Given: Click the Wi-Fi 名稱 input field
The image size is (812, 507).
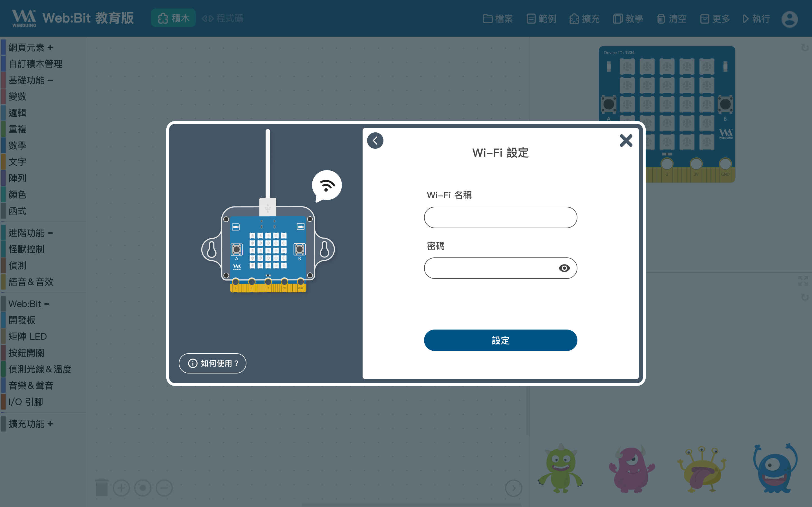Looking at the screenshot, I should pos(500,217).
